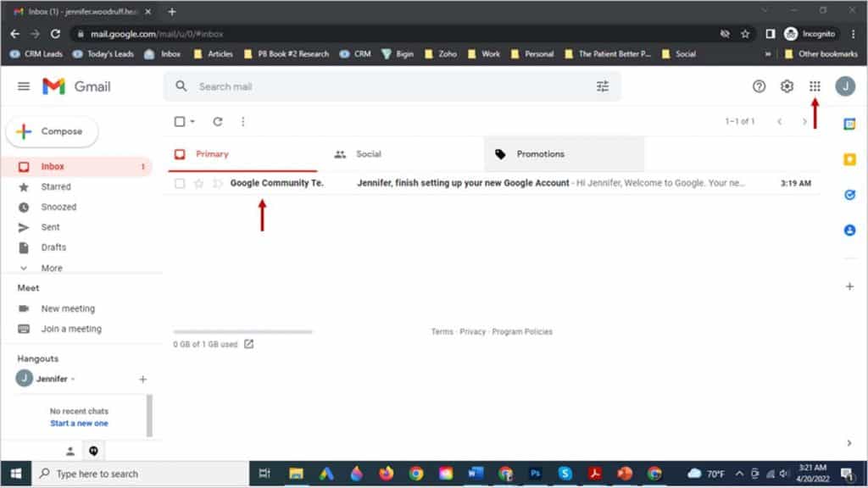Expand the Articles bookmarks folder

[x=214, y=53]
